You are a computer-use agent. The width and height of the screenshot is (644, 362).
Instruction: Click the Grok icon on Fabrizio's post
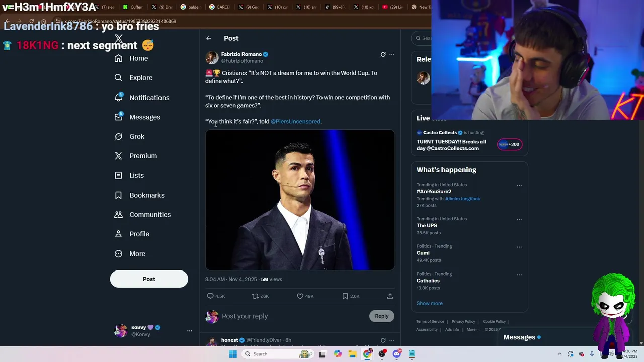(x=383, y=54)
